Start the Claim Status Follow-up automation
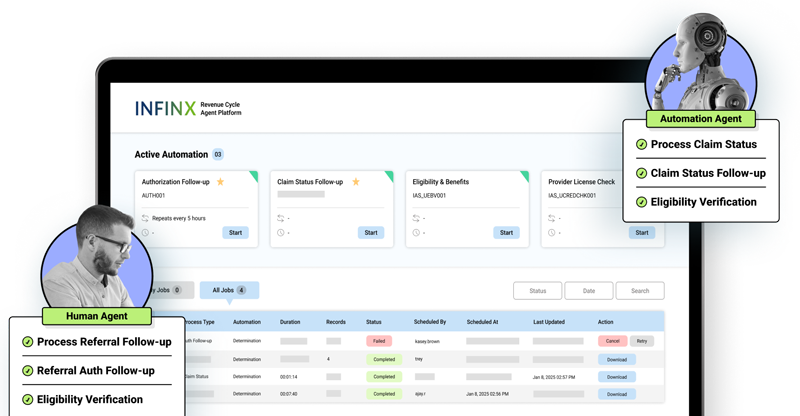Screen dimensions: 800x416 click(x=371, y=233)
